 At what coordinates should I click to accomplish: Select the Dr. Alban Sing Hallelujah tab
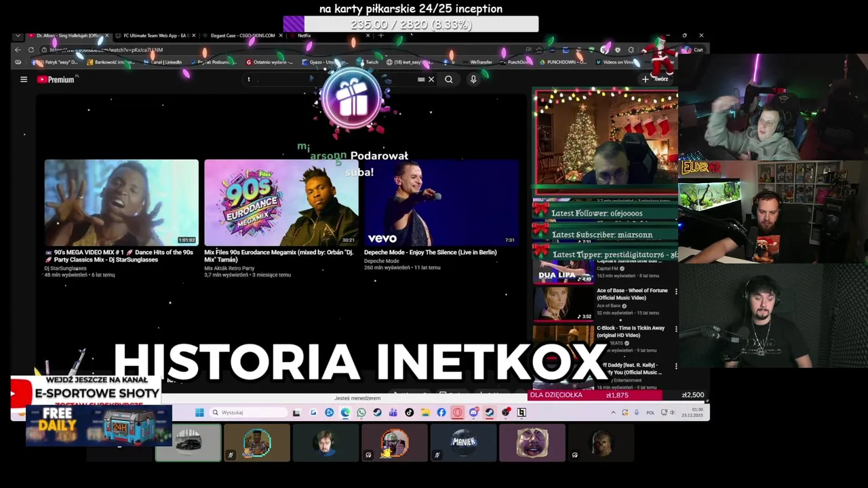point(68,35)
